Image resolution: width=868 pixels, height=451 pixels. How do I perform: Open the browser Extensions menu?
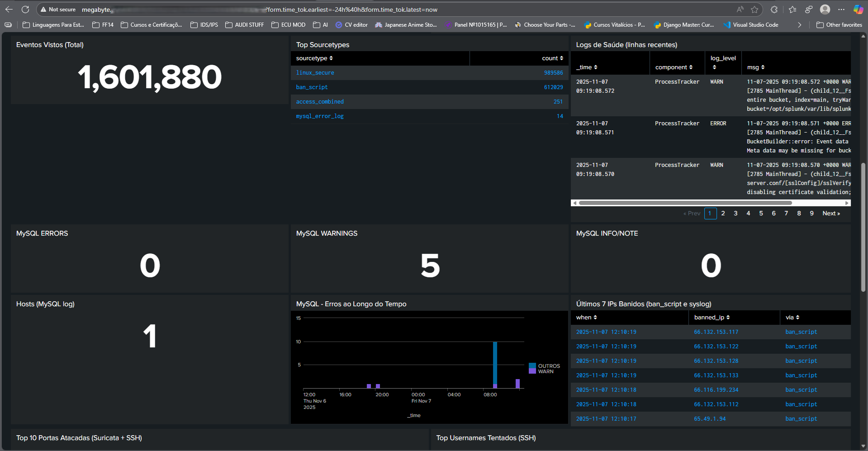(x=774, y=9)
